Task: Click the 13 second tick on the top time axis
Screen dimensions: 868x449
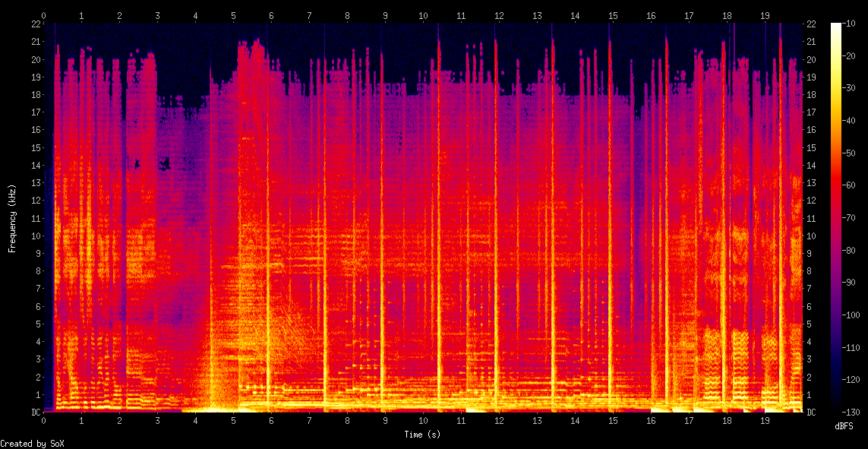Action: (x=537, y=16)
